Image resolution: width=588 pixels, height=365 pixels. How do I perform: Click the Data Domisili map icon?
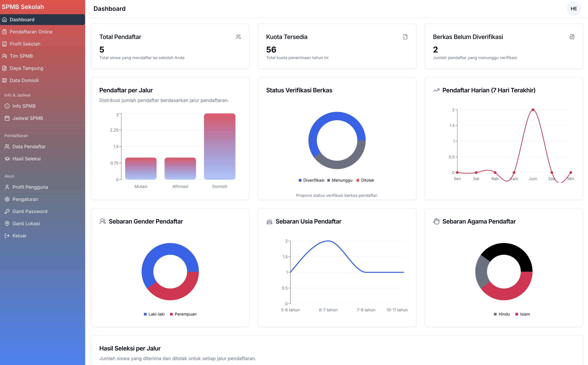(x=5, y=80)
